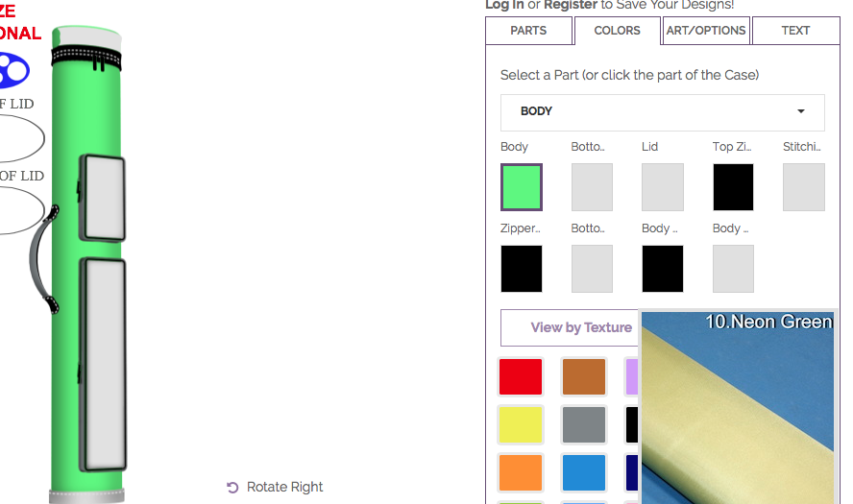Click the Register link
853x504 pixels.
click(x=571, y=5)
